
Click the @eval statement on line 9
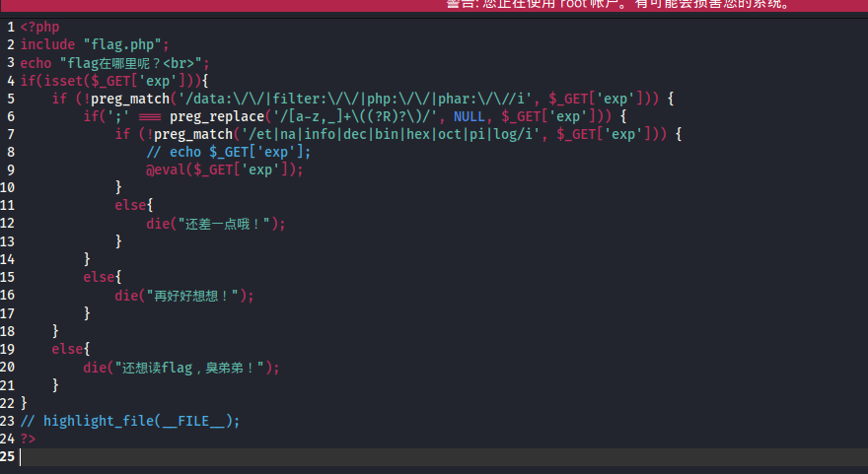tap(225, 169)
